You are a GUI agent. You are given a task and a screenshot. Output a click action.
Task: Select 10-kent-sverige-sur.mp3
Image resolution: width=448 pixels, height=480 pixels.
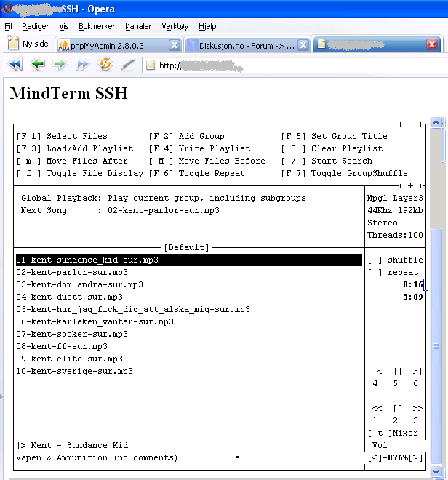tap(74, 371)
